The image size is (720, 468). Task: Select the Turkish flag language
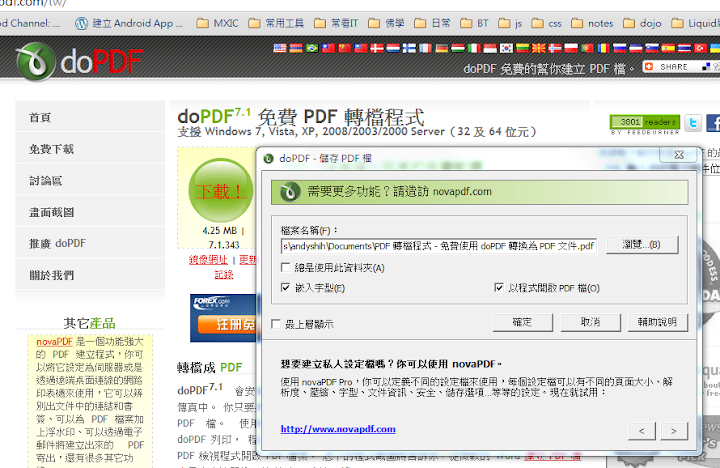click(x=701, y=48)
